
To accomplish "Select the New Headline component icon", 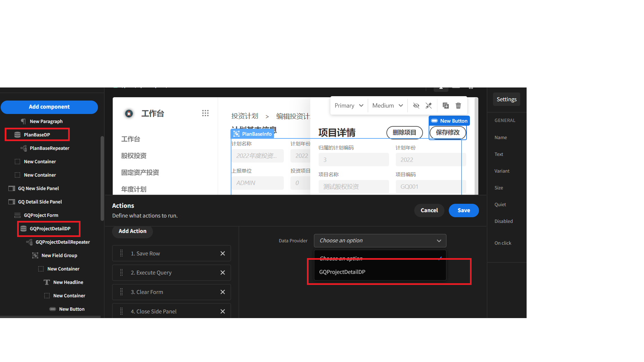I will tap(47, 282).
